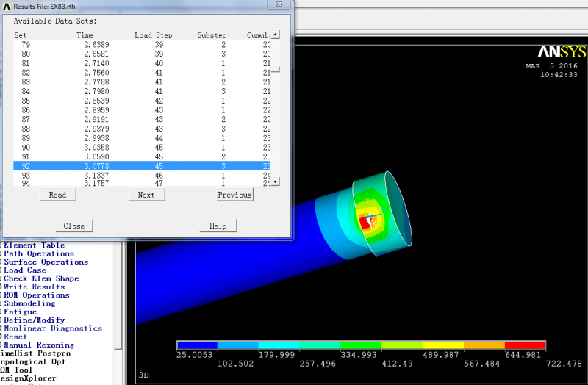
Task: Open Load Case menu item
Action: coord(25,270)
